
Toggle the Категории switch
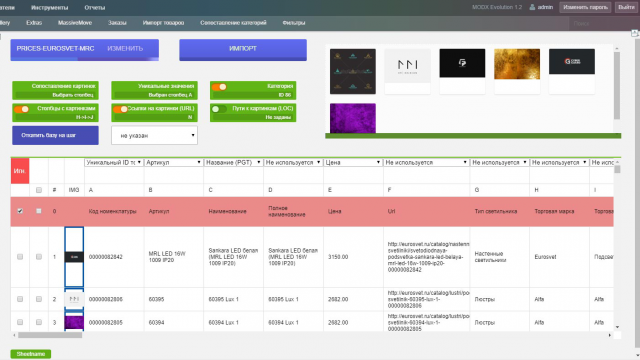tap(219, 87)
